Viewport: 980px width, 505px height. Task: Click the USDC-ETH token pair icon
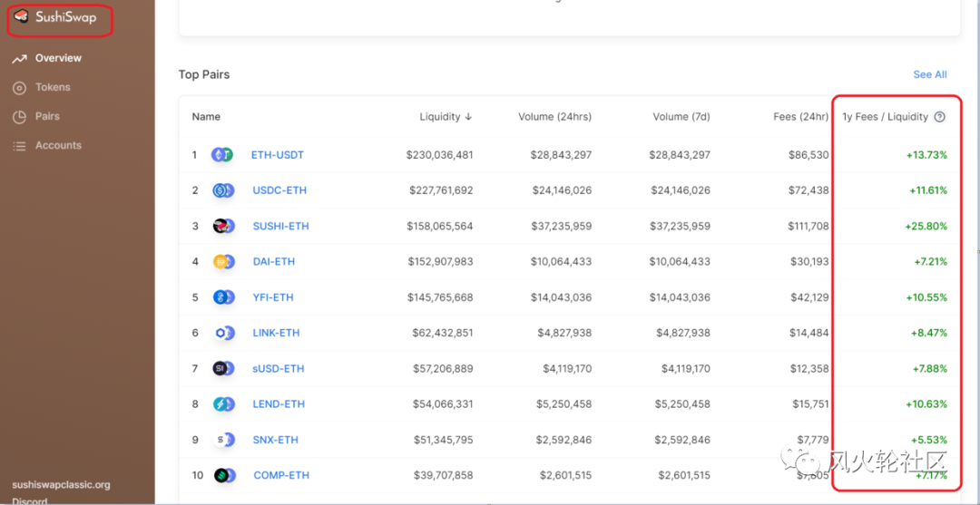(223, 190)
